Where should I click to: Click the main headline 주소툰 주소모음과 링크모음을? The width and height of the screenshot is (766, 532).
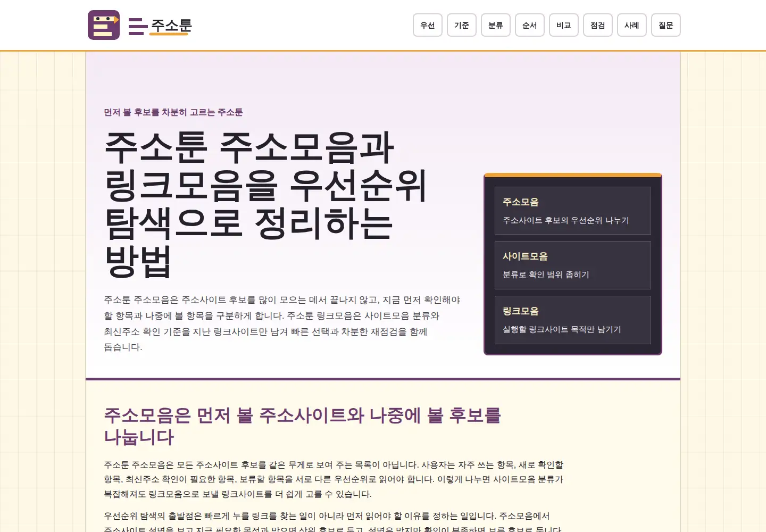[x=266, y=204]
